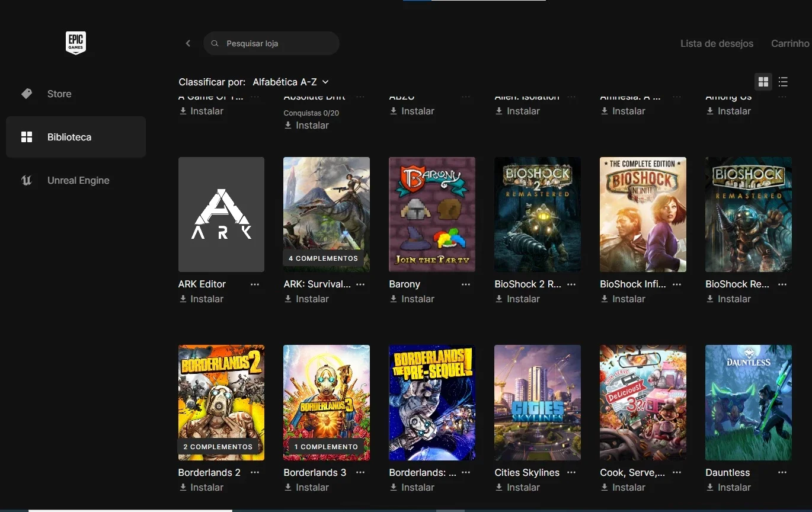This screenshot has width=812, height=512.
Task: Install ARK Editor
Action: 201,299
